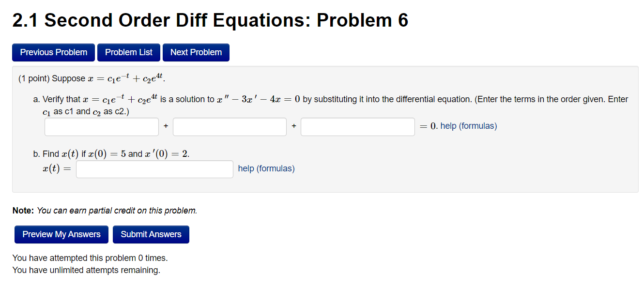Click the x(t) answer field in part b
This screenshot has width=644, height=289.
pos(154,169)
